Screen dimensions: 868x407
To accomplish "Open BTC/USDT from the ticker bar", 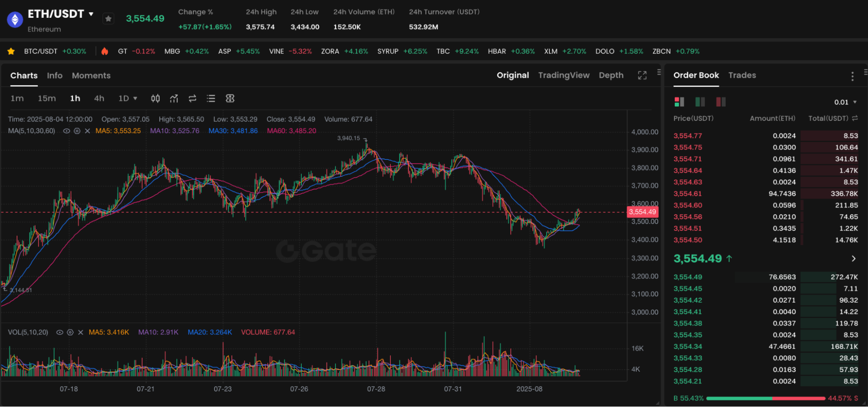I will pyautogui.click(x=55, y=51).
